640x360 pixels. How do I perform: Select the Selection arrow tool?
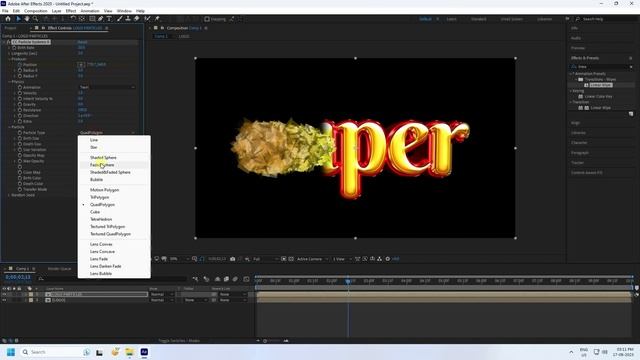pos(18,19)
